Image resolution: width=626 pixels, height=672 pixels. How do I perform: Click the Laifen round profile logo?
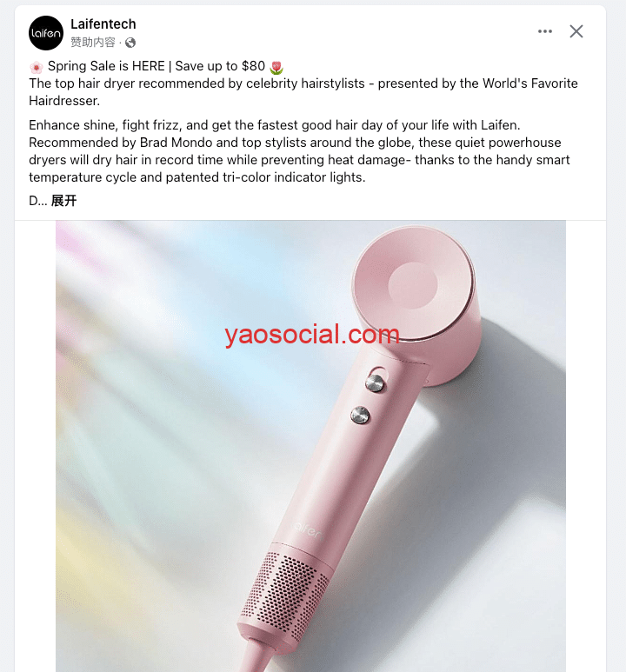click(46, 33)
